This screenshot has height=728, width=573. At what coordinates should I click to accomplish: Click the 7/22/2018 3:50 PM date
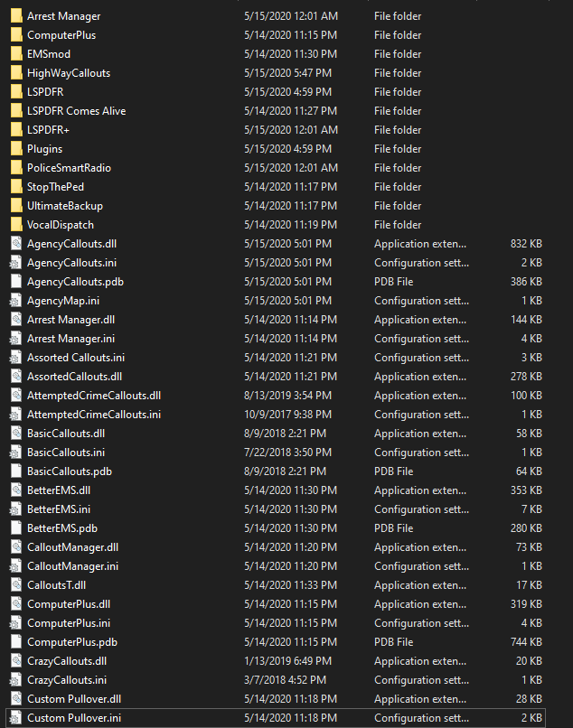point(288,453)
